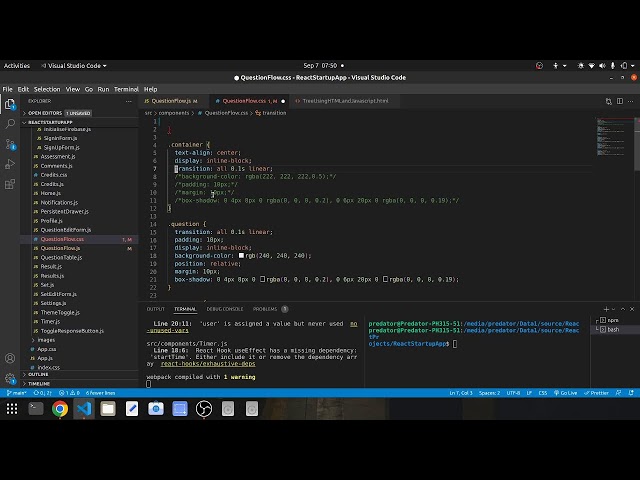640x480 pixels.
Task: Open the launch profile dropdown beside new terminal
Action: 613,309
